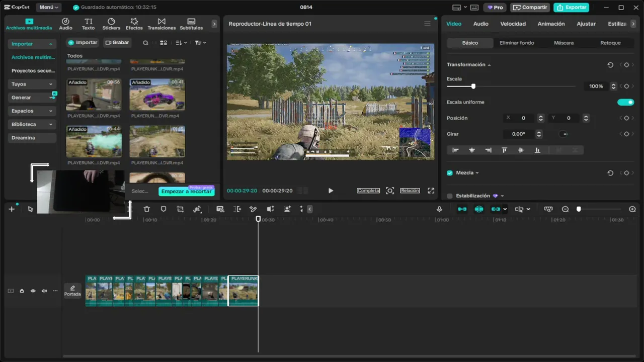Add keyframe for Posición
This screenshot has height=362, width=644.
pyautogui.click(x=626, y=118)
